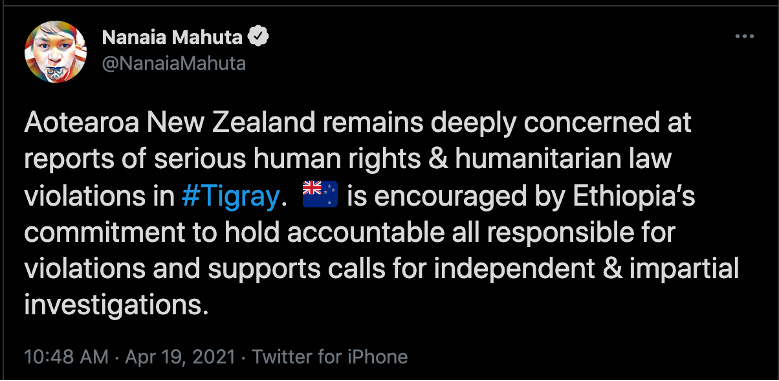Click the word Ethiopia's in the tweet

pyautogui.click(x=633, y=197)
